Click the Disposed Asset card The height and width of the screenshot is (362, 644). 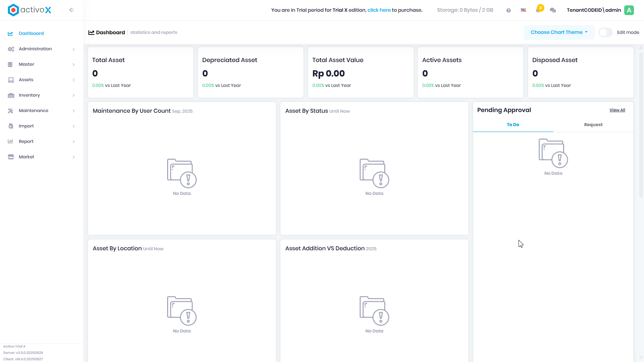click(581, 72)
